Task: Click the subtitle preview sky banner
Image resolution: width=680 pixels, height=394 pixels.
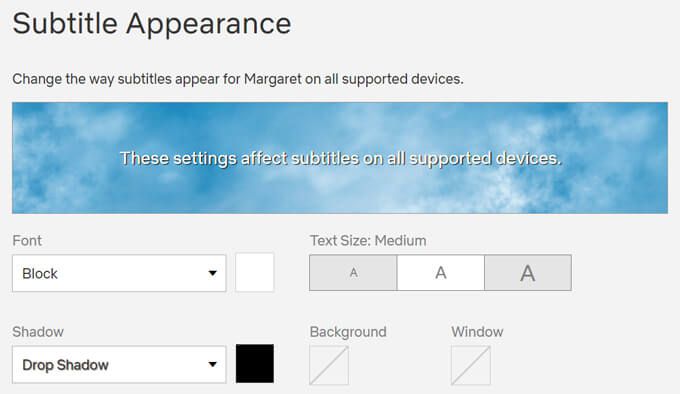Action: (x=340, y=158)
